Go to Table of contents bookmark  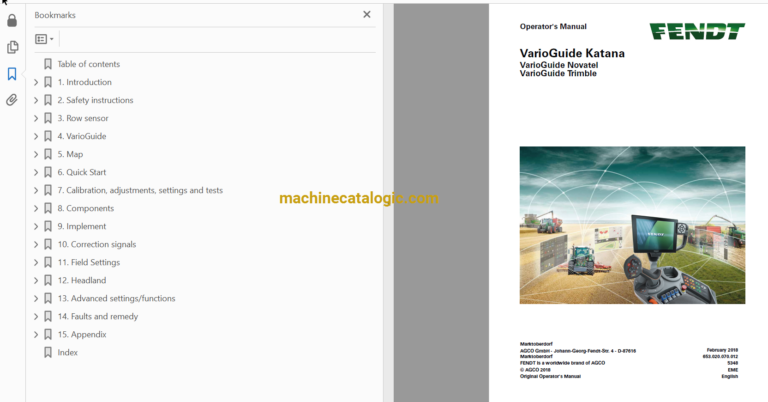pos(89,64)
